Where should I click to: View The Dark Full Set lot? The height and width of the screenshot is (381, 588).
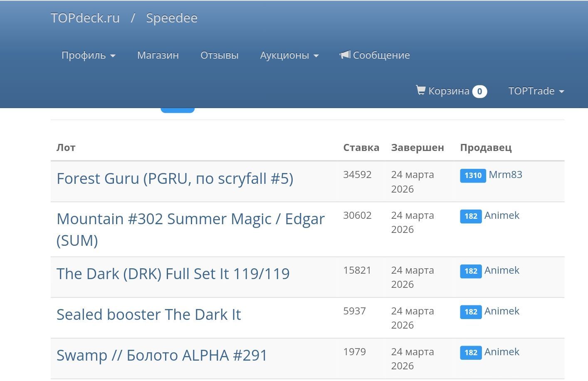click(173, 274)
